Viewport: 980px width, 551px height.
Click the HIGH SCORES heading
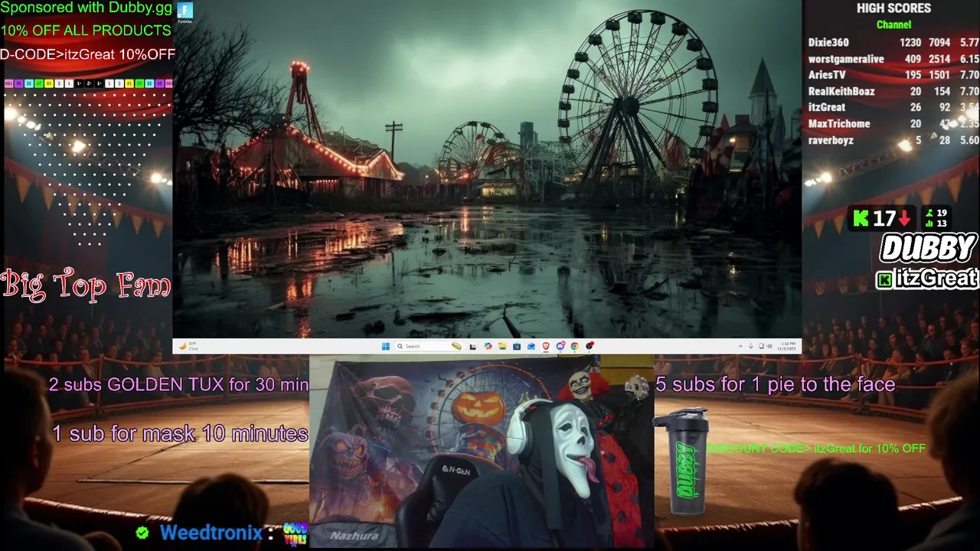click(x=893, y=8)
